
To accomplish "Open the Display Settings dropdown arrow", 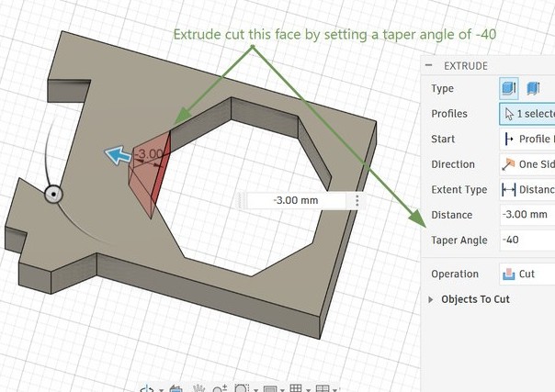I will (282, 390).
